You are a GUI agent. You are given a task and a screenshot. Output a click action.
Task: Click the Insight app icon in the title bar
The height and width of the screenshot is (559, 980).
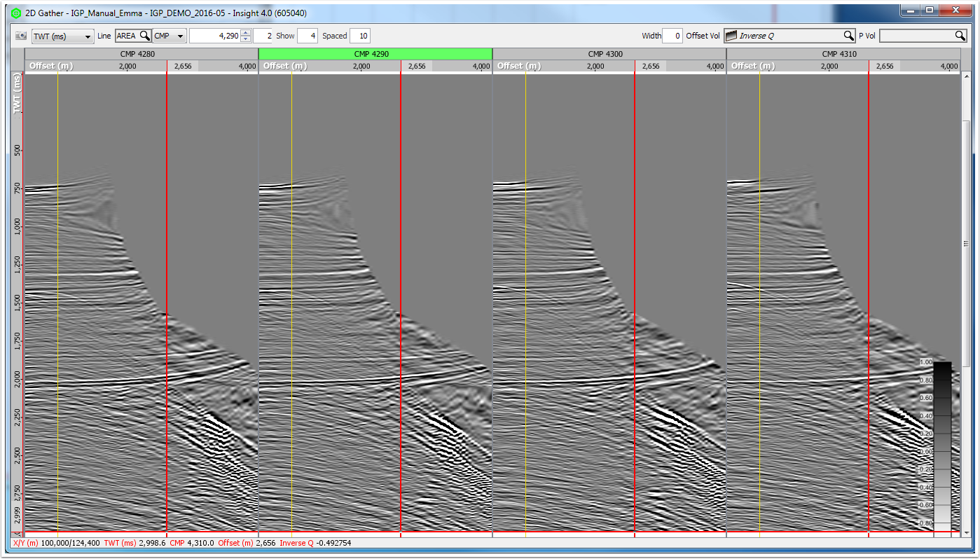(16, 13)
